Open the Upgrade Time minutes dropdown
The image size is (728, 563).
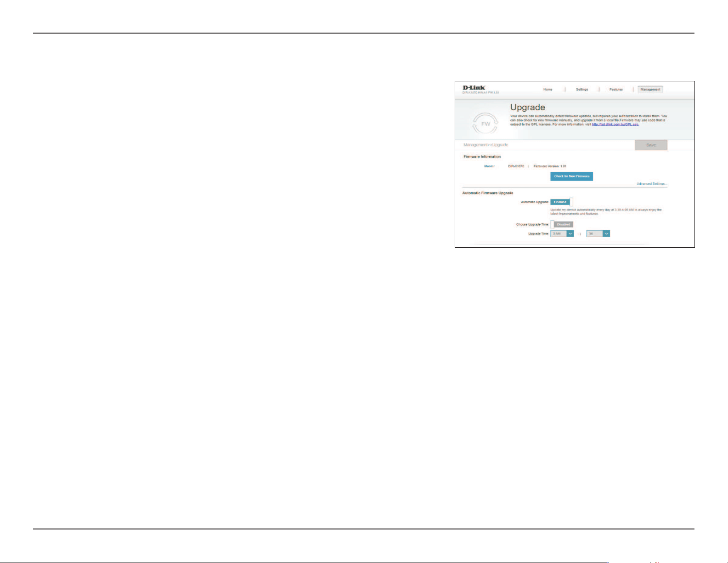[598, 234]
